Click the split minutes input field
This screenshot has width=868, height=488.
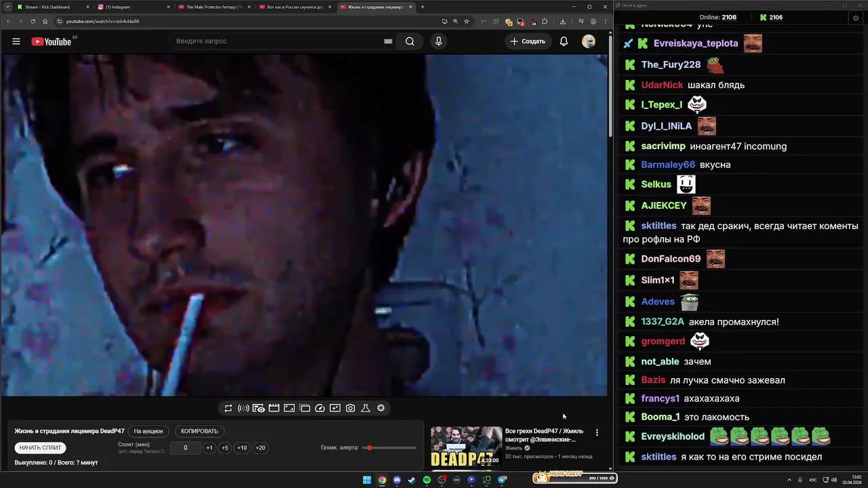tap(185, 448)
